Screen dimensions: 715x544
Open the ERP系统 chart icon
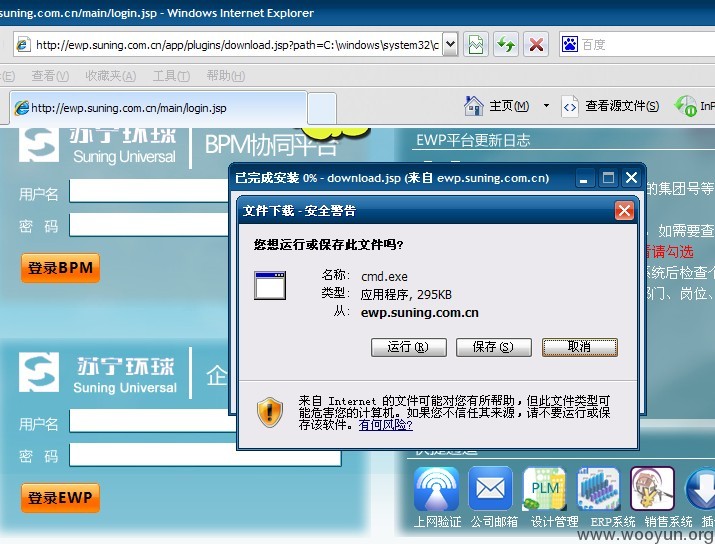598,489
